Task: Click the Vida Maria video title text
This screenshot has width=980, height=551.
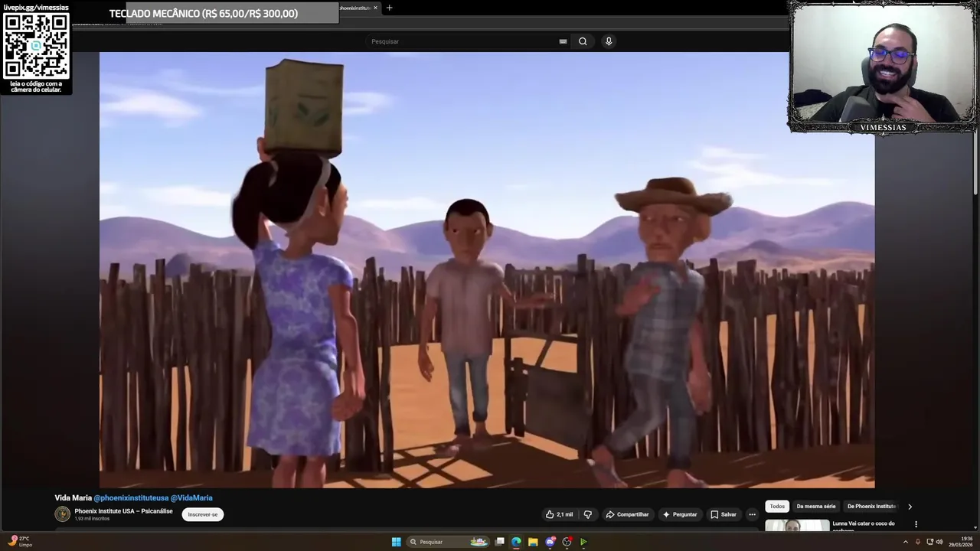Action: click(x=73, y=497)
